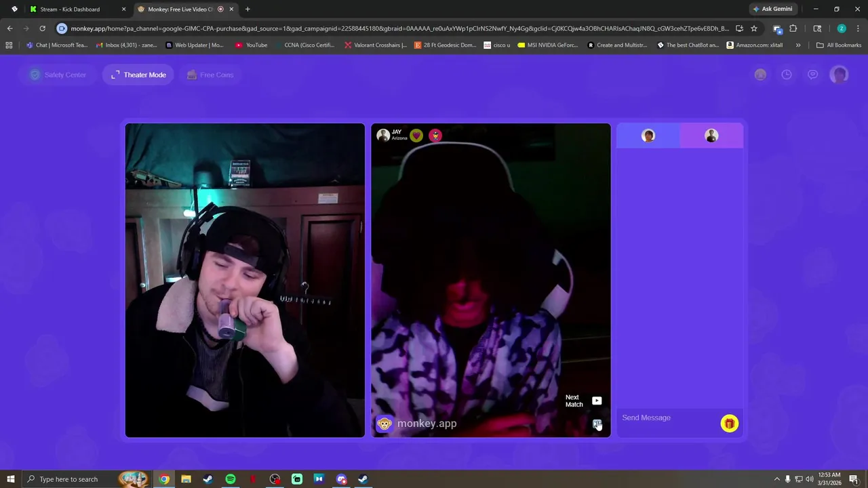Open The best ChatBot an... bookmark
This screenshot has width=868, height=488.
pos(688,45)
